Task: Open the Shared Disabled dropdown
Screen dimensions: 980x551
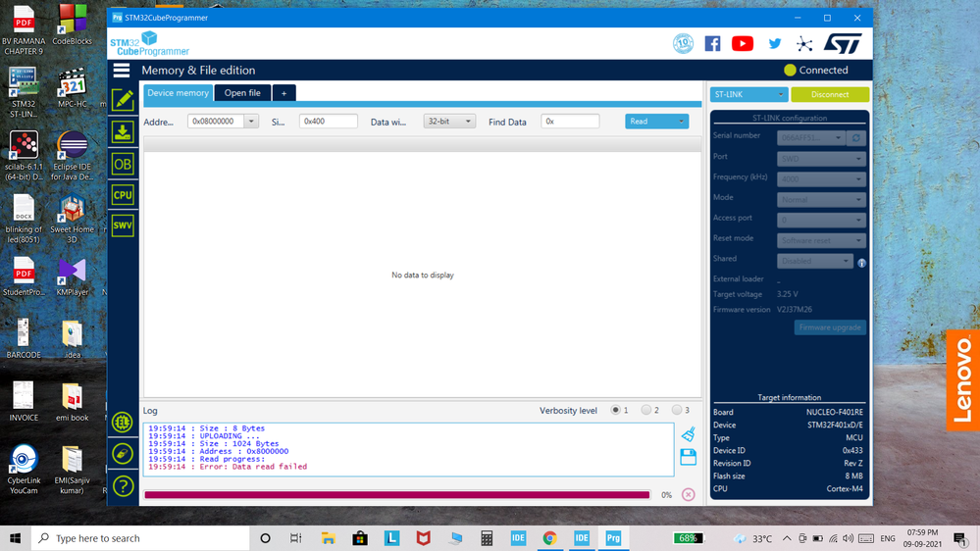Action: click(x=815, y=261)
